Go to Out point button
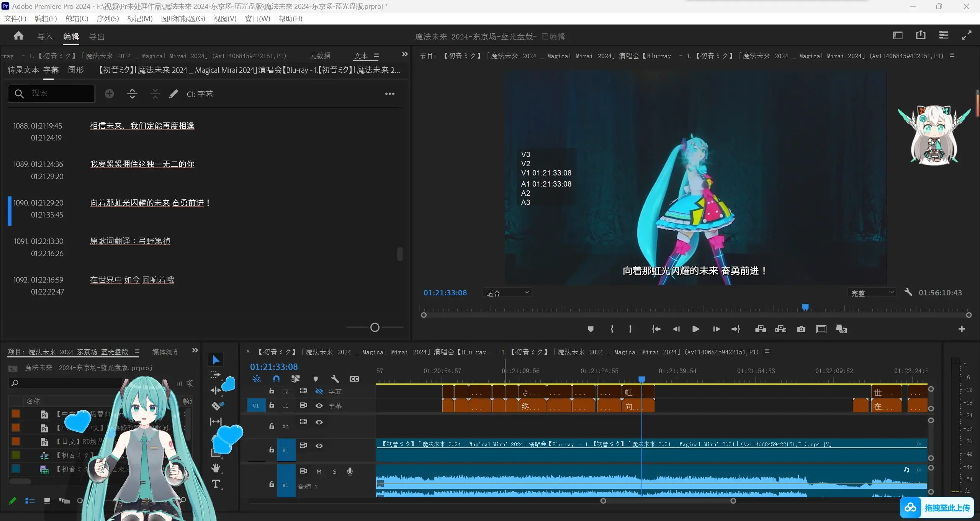980x521 pixels. tap(736, 329)
